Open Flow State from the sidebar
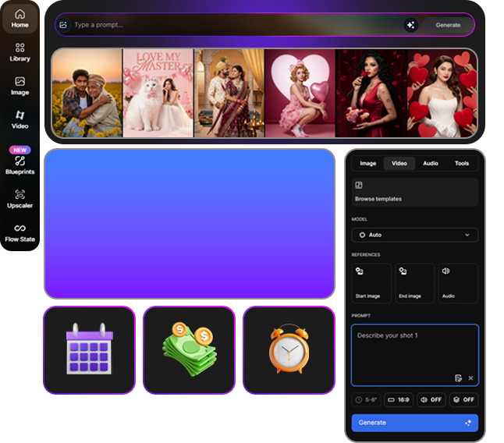The height and width of the screenshot is (443, 504). pos(20,232)
